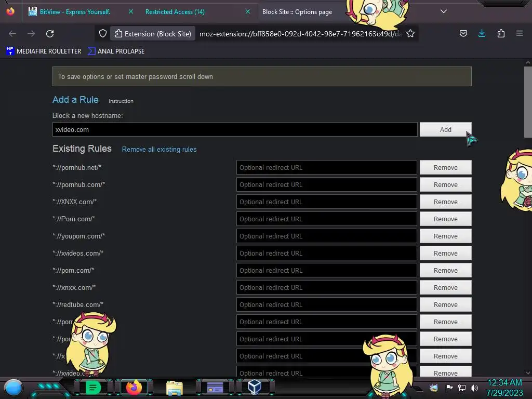Viewport: 532px width, 399px height.
Task: Bookmark this page with the star icon
Action: coord(410,33)
